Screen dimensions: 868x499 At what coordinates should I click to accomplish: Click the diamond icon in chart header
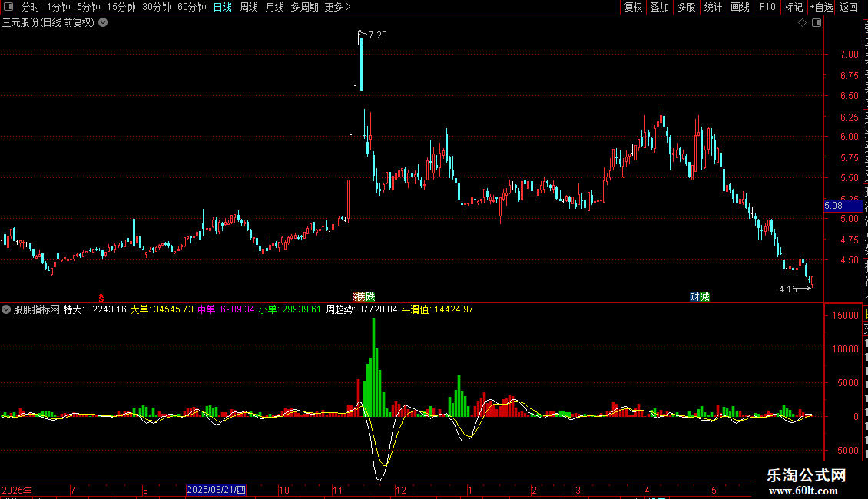coord(802,23)
